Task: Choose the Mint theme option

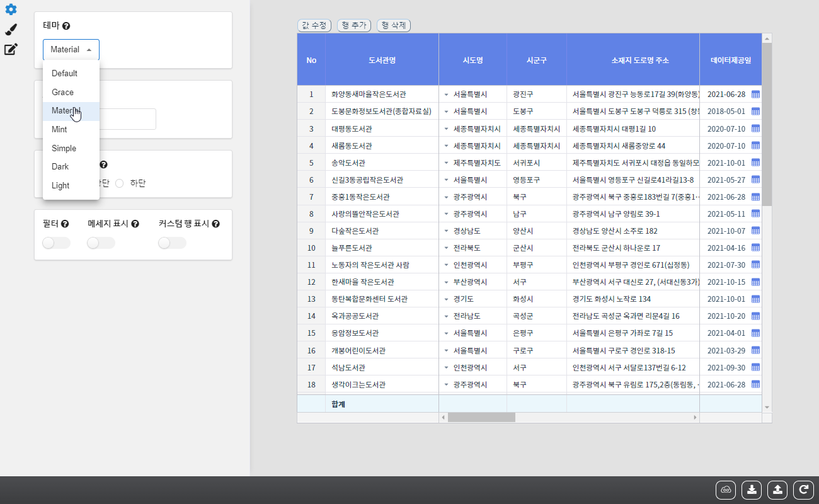Action: [x=59, y=130]
